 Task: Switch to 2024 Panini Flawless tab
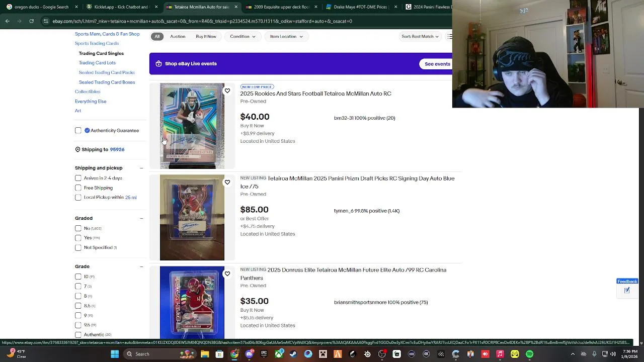[x=428, y=7]
